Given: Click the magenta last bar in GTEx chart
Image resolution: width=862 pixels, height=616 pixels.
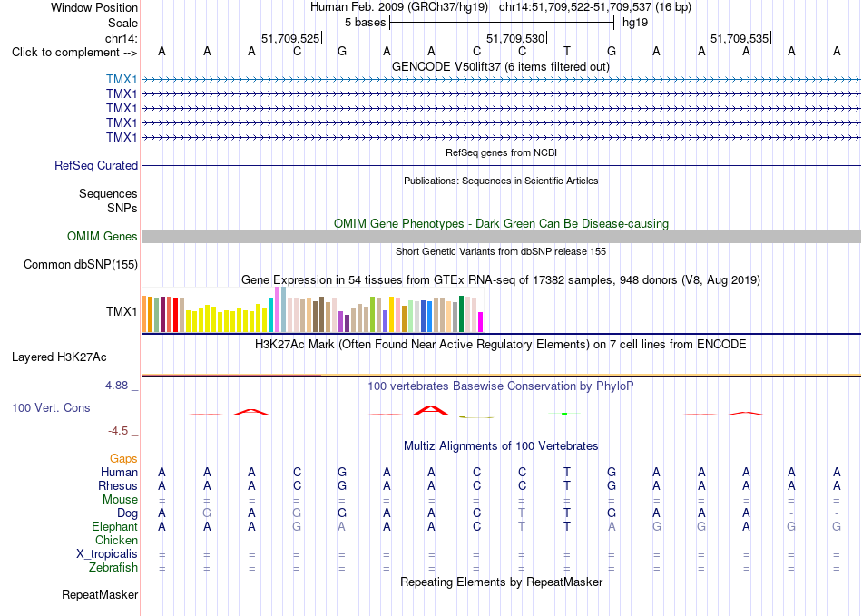Looking at the screenshot, I should pyautogui.click(x=481, y=322).
